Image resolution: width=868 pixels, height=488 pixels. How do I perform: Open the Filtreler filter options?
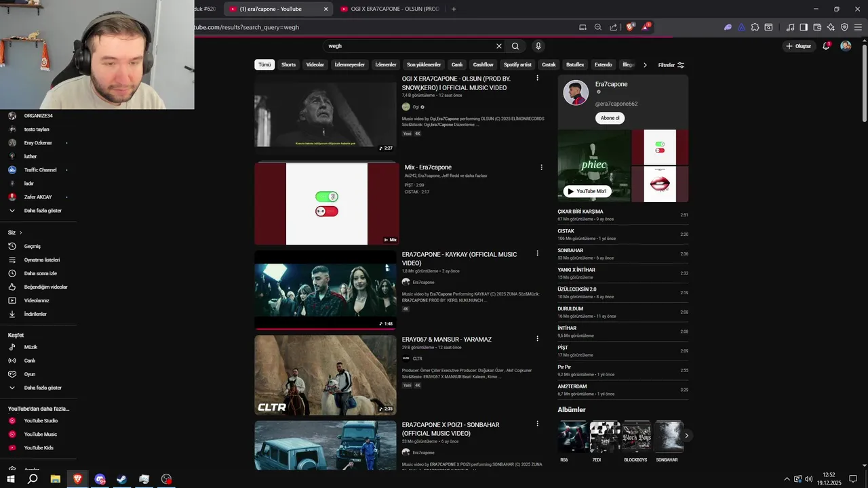[x=671, y=65]
